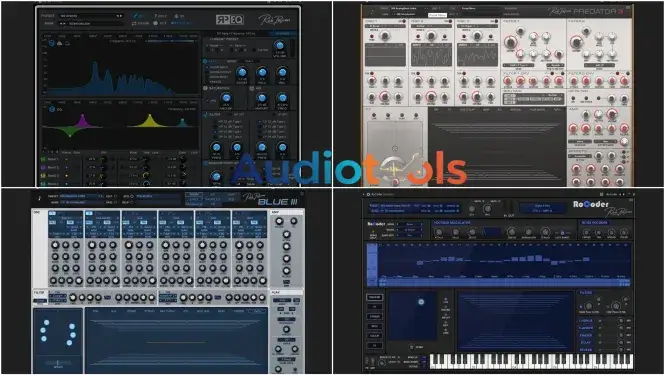Screen dimensions: 665x375
Task: Click the RP-EQ bank selector field
Action: (91, 23)
